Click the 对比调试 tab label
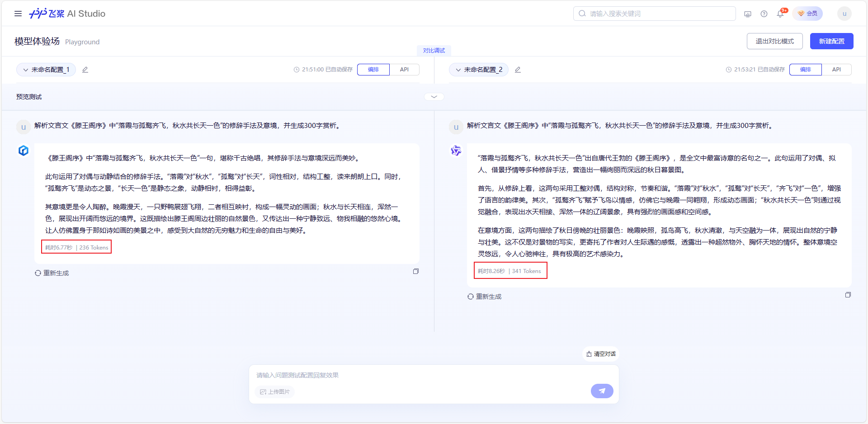 [433, 50]
